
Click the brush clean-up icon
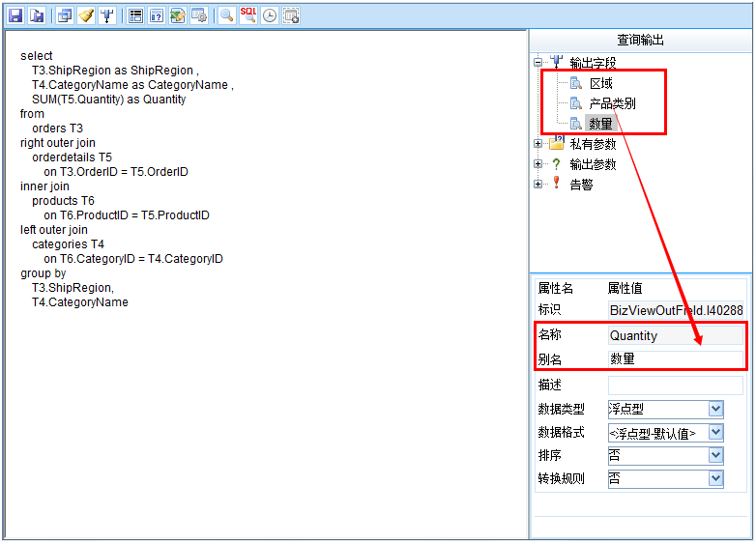[x=86, y=15]
